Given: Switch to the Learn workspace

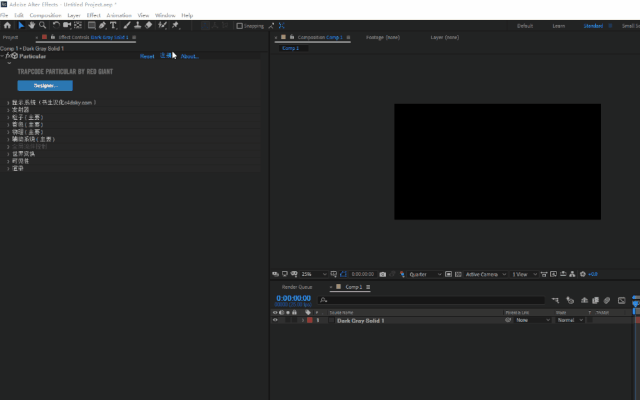Looking at the screenshot, I should 559,26.
